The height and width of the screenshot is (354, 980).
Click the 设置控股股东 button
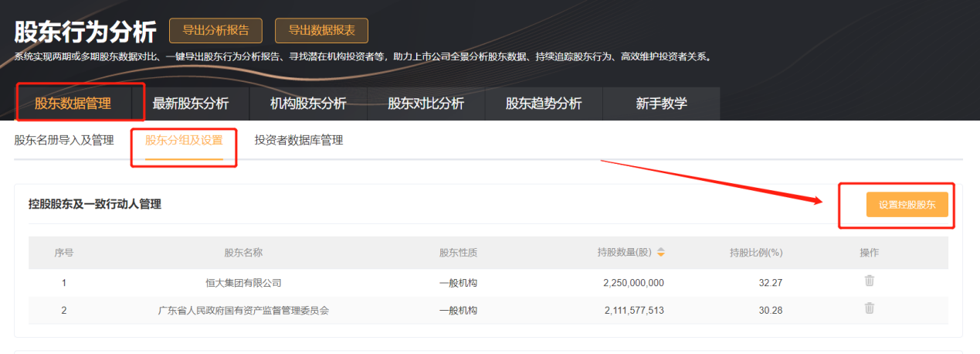click(907, 205)
